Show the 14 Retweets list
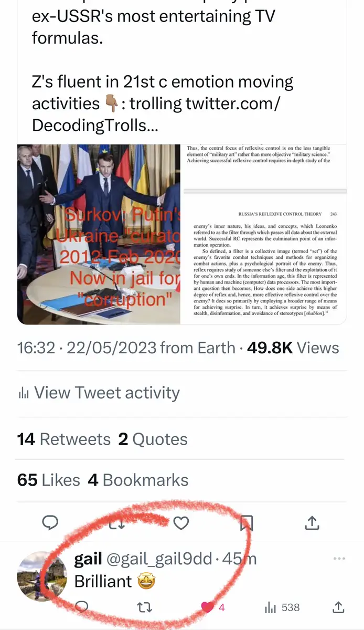 (x=64, y=439)
